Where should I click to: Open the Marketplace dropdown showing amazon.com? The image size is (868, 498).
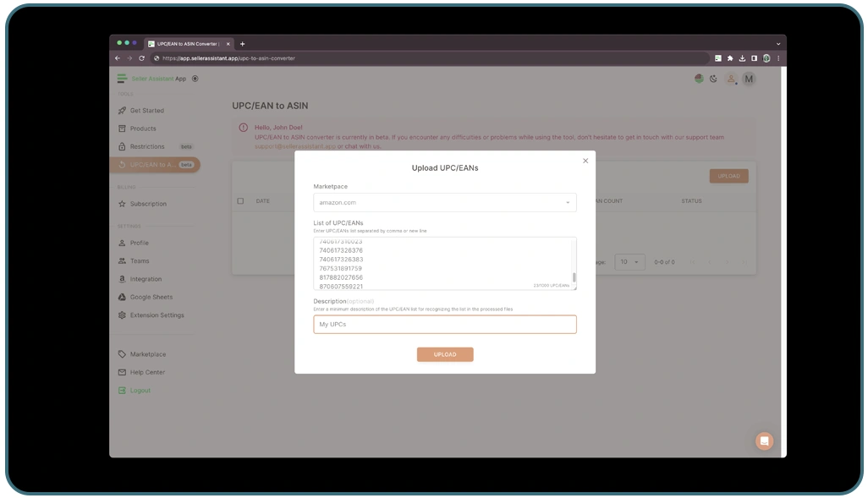tap(445, 202)
